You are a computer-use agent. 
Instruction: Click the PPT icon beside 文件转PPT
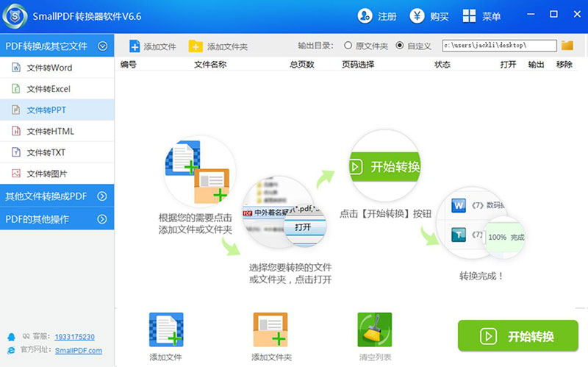coord(16,110)
